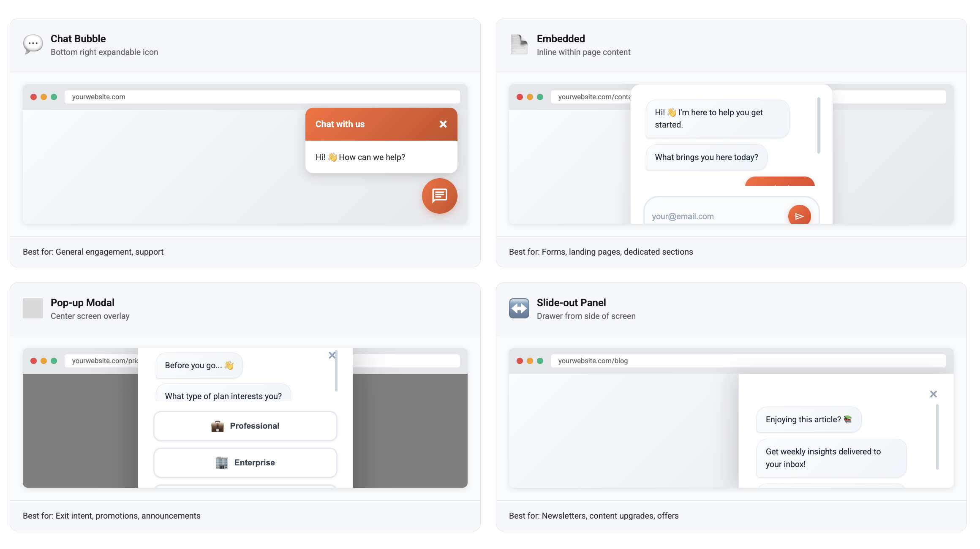Click the arrows icon beside Slide-out Panel heading
The height and width of the screenshot is (549, 980).
(518, 308)
